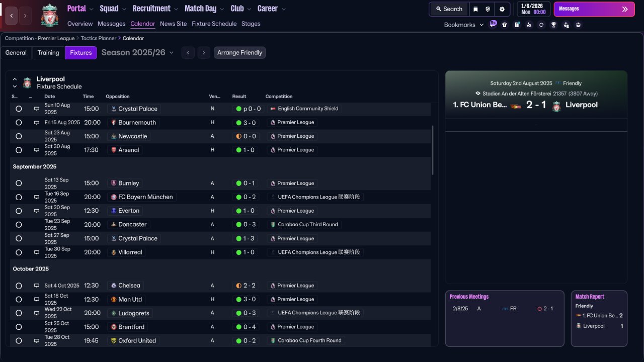Open settings with the gear icon
This screenshot has width=644, height=362.
(x=502, y=9)
